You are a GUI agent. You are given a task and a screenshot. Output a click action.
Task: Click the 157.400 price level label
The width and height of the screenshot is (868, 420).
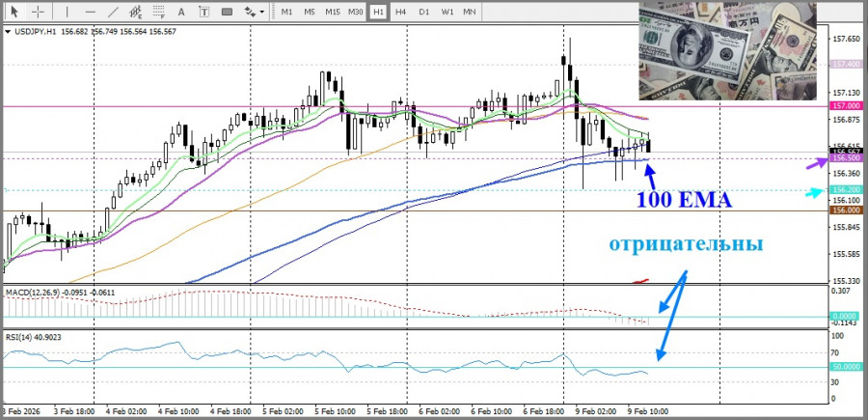tap(845, 65)
